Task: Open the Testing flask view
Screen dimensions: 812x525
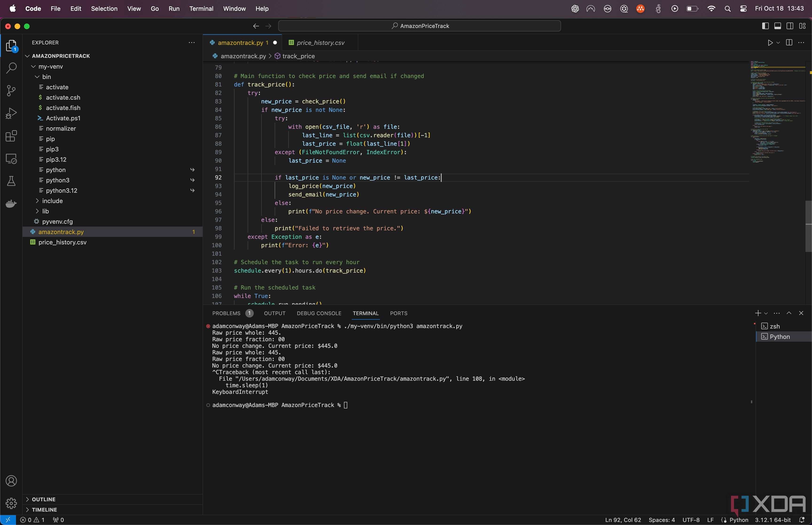Action: click(x=11, y=181)
